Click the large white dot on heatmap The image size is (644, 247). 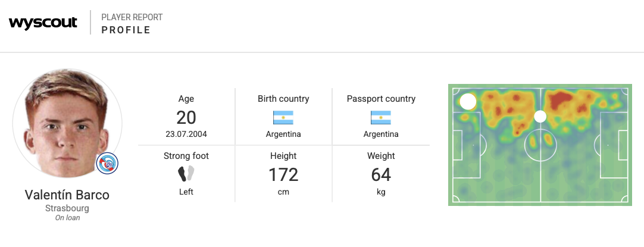tap(468, 102)
